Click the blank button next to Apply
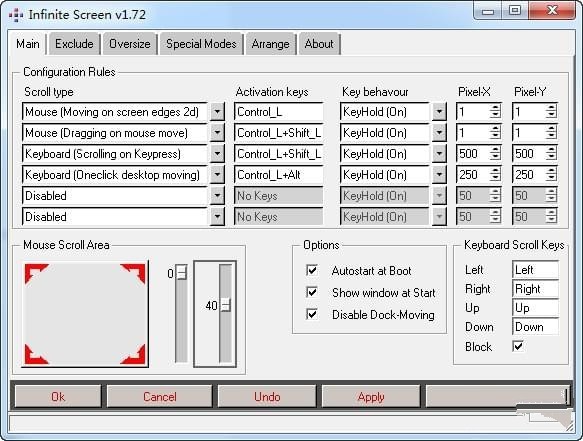The height and width of the screenshot is (441, 583). (497, 397)
